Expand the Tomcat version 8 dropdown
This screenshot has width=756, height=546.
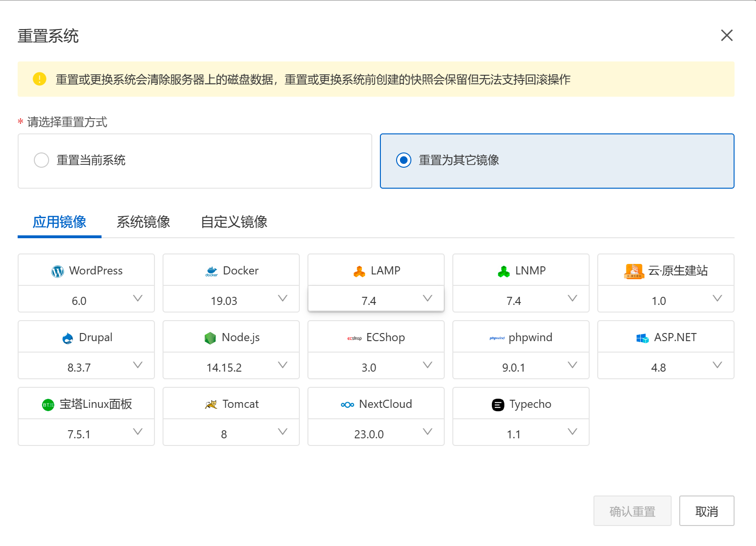pos(231,433)
